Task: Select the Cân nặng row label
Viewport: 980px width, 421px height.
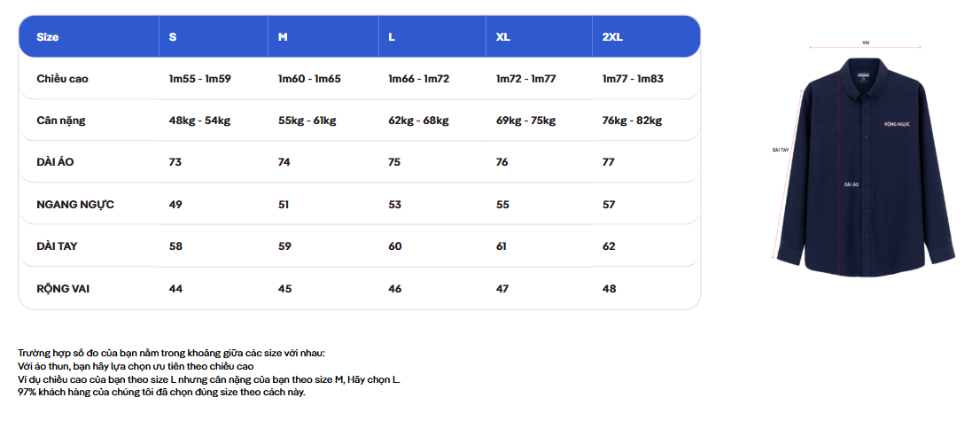Action: point(61,121)
